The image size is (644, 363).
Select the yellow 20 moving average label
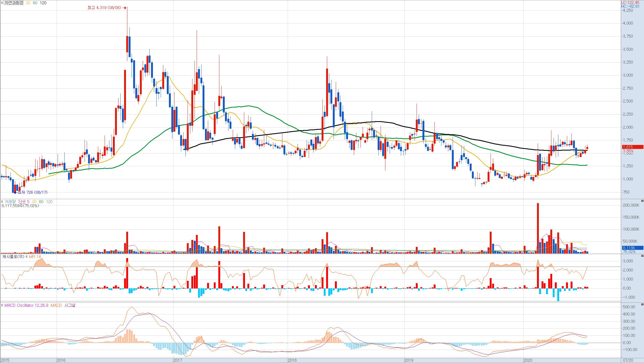[28, 3]
